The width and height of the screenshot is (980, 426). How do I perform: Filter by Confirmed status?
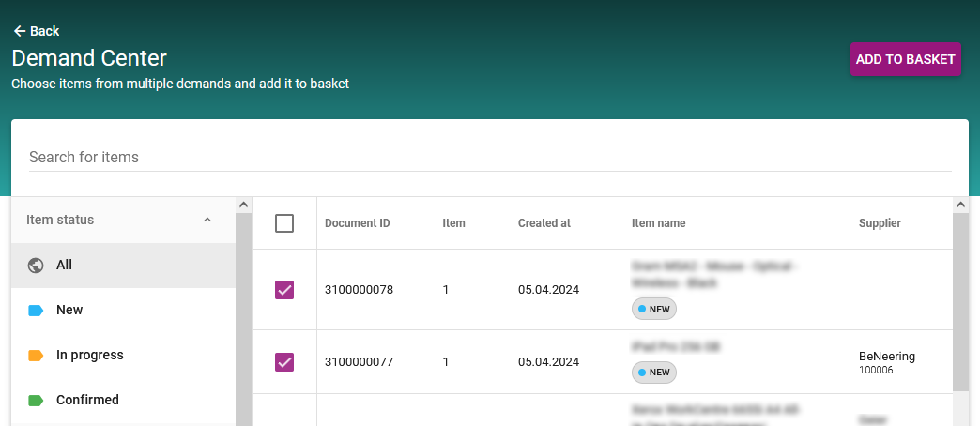click(87, 401)
